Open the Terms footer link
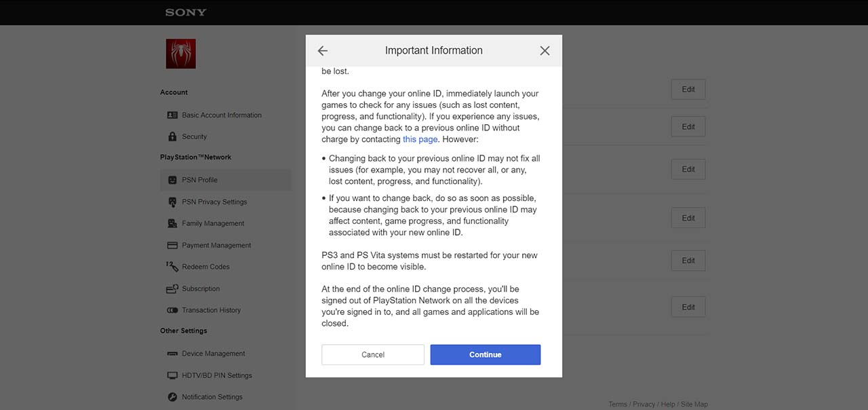This screenshot has width=868, height=410. click(618, 405)
